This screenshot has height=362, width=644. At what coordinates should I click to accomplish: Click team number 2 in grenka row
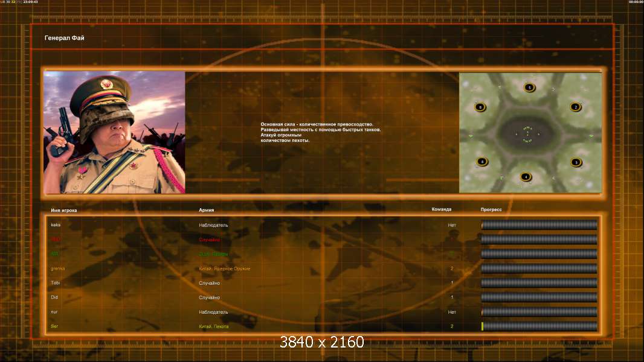pyautogui.click(x=452, y=268)
